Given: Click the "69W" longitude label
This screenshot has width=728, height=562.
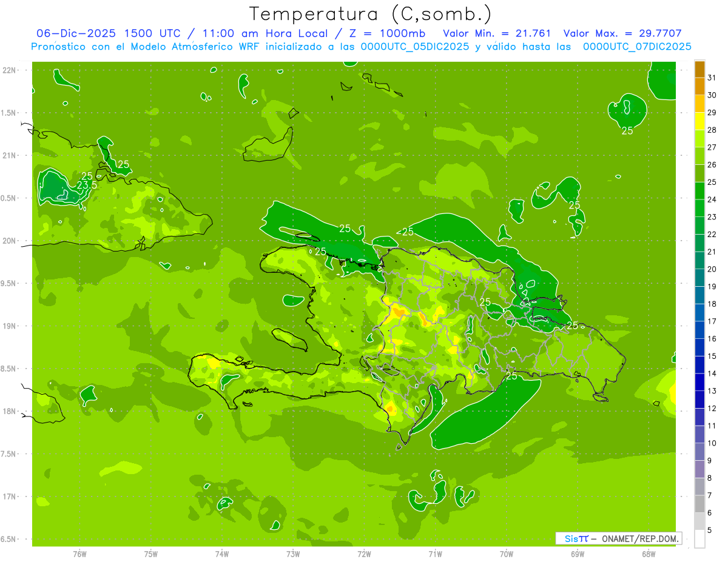Looking at the screenshot, I should click(578, 554).
